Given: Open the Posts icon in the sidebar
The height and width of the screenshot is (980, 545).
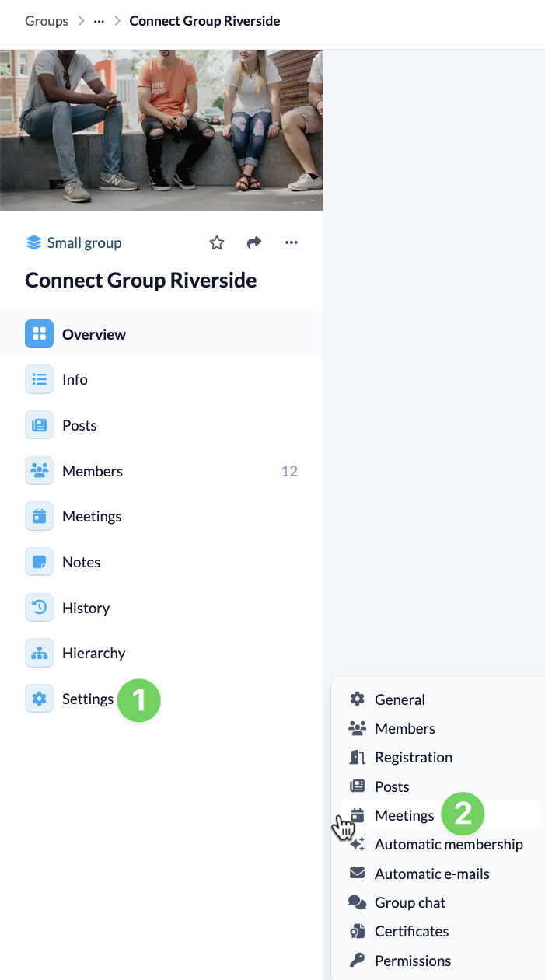Looking at the screenshot, I should (39, 425).
